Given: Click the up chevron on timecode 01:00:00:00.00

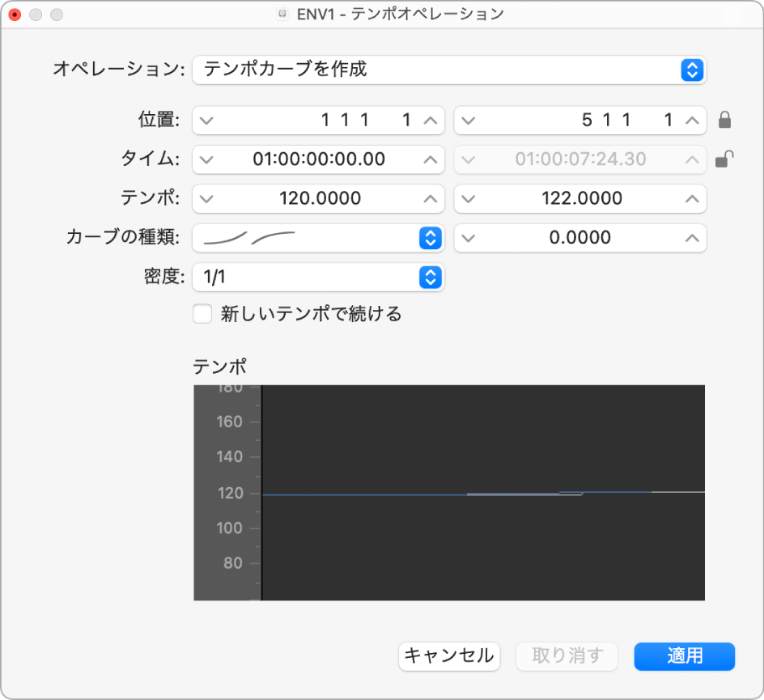Looking at the screenshot, I should pos(431,159).
